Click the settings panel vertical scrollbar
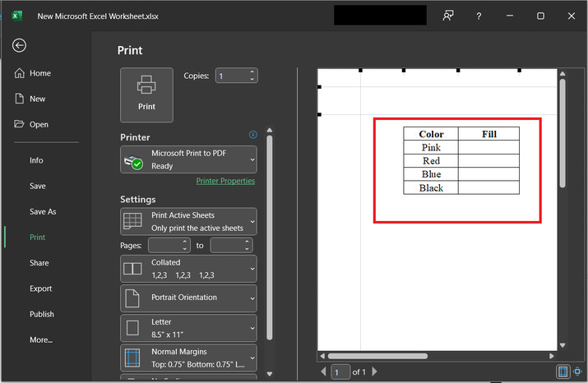 [270, 238]
